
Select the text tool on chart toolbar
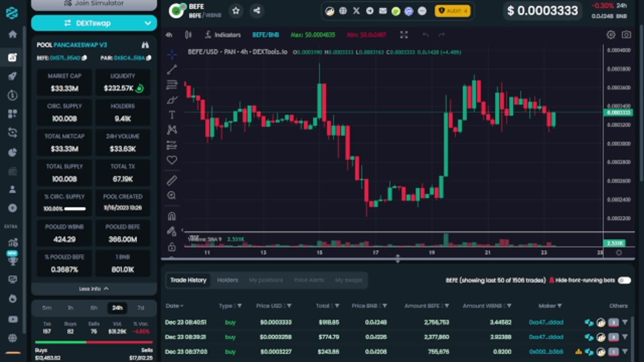pos(172,115)
